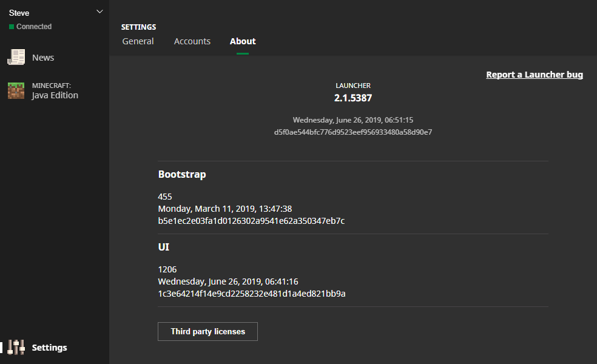The height and width of the screenshot is (364, 597).
Task: Switch to the General settings tab
Action: (138, 41)
